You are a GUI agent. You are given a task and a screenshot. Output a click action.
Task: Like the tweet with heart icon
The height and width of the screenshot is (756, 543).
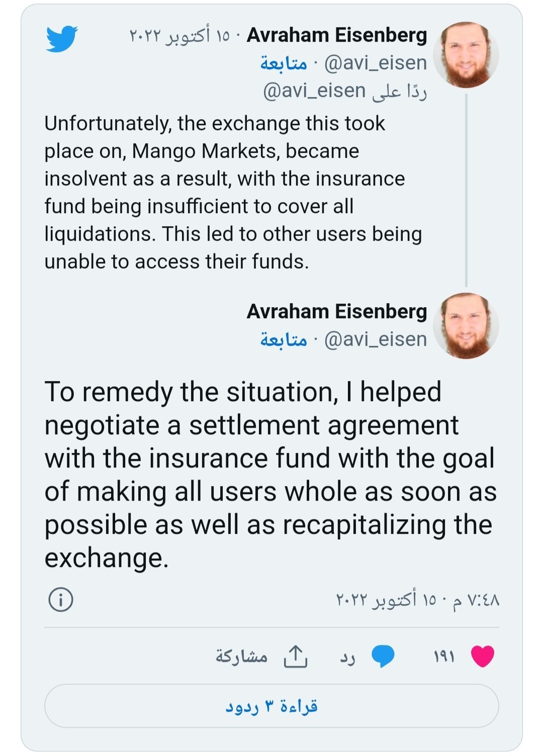click(482, 656)
